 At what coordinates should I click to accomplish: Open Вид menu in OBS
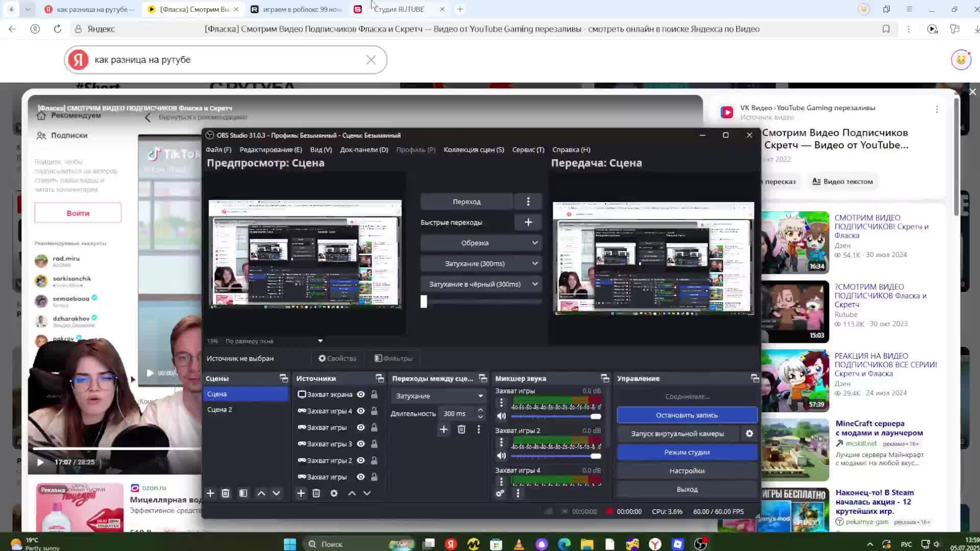(321, 149)
